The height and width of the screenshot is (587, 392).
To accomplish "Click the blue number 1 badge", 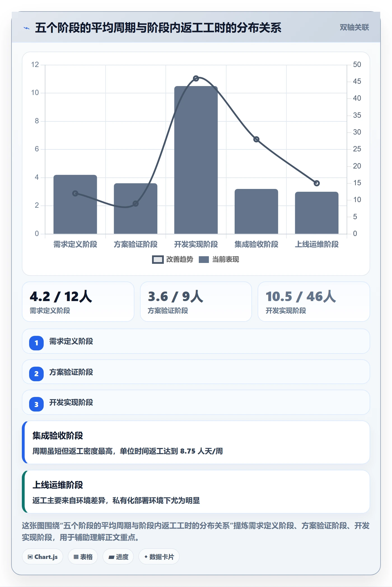I will tap(36, 343).
